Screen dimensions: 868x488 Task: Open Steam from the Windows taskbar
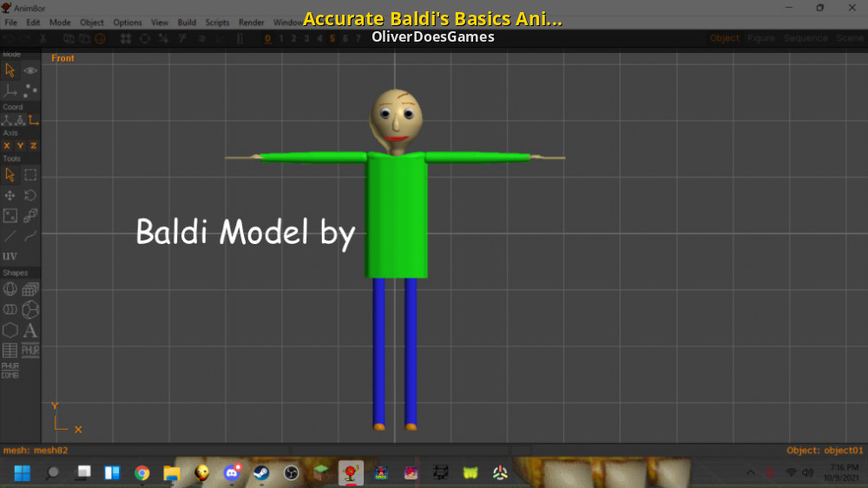click(261, 473)
